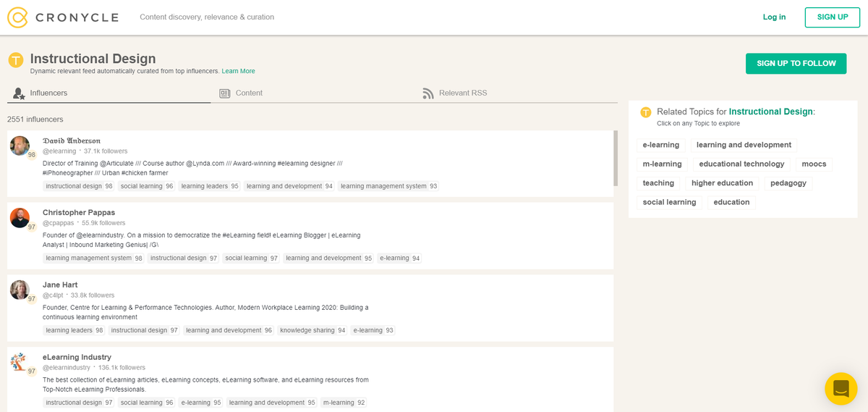Click David Anderson's learning management system 93 tag
Screen dimensions: 868x412
click(389, 186)
